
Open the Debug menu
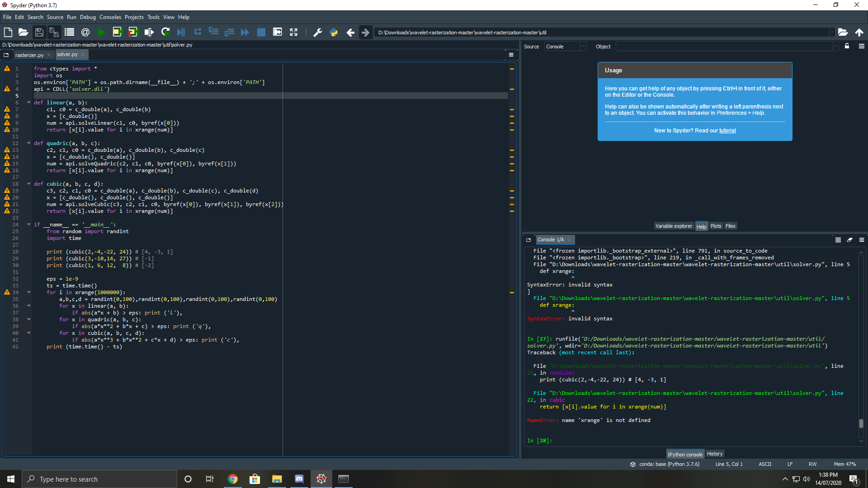coord(88,17)
